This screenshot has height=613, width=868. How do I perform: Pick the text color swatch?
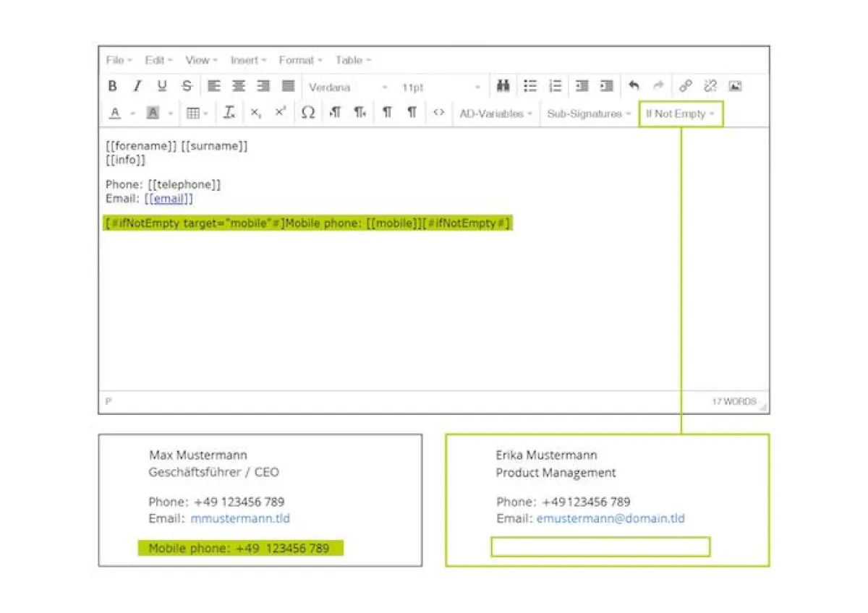click(x=115, y=113)
